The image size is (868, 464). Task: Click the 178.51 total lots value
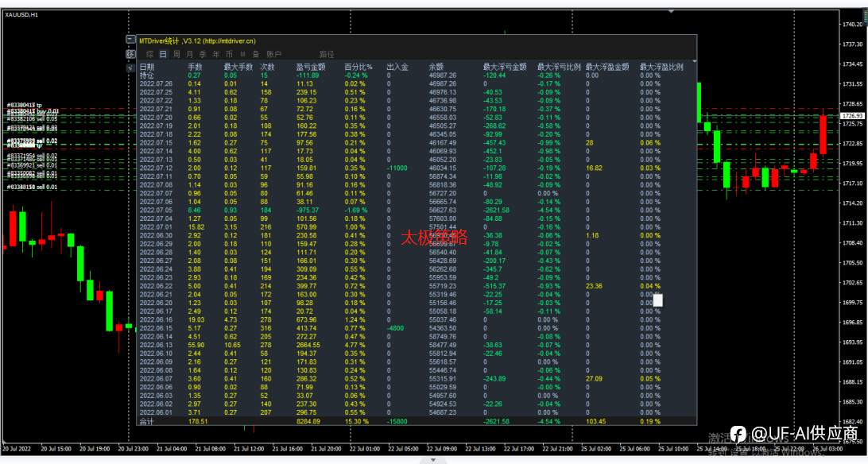tap(198, 421)
